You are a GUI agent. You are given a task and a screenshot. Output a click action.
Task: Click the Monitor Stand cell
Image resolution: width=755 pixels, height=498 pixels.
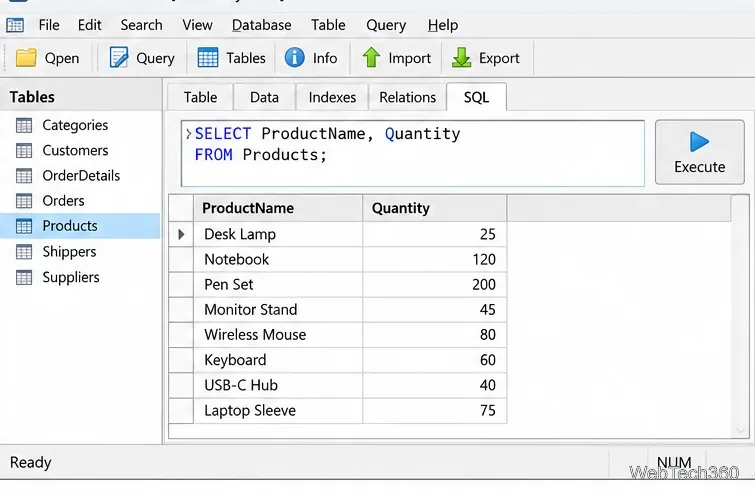[278, 310]
